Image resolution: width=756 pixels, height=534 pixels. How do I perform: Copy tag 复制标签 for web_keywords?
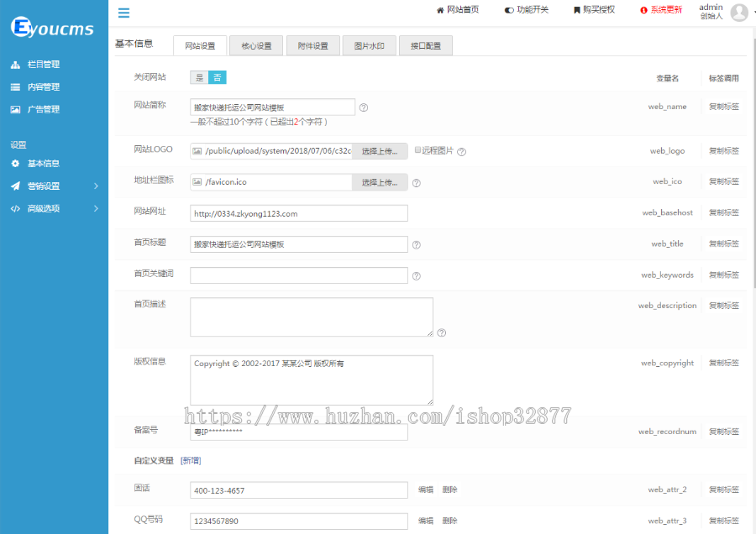[x=724, y=275]
